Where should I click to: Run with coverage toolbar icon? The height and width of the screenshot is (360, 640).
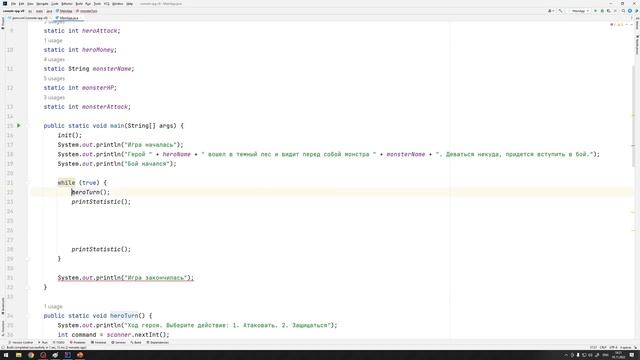point(609,11)
